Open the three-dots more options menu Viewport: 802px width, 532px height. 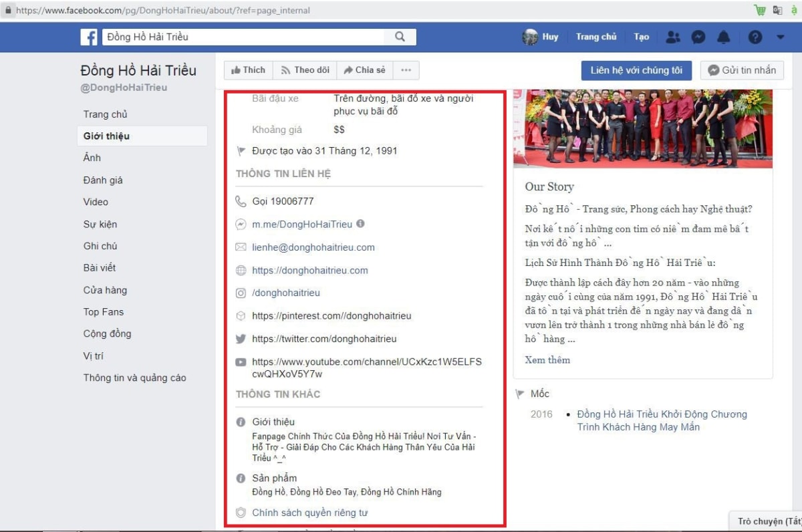[406, 70]
